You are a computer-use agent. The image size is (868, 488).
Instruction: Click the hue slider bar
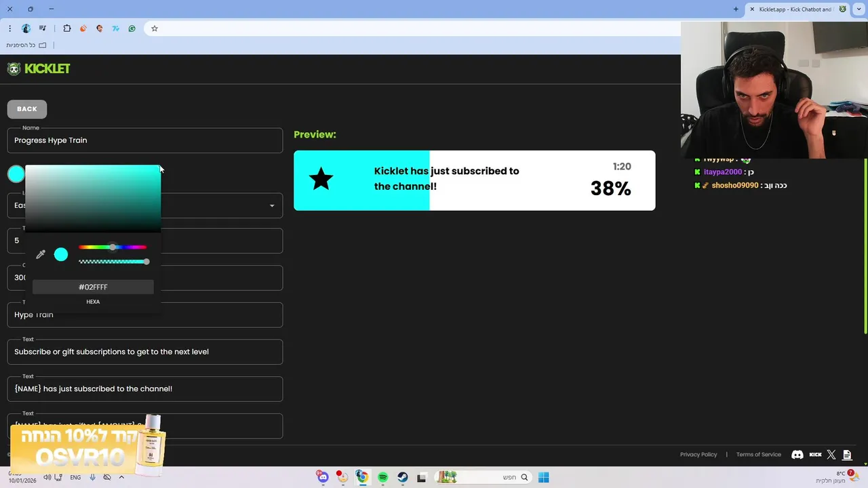point(113,247)
